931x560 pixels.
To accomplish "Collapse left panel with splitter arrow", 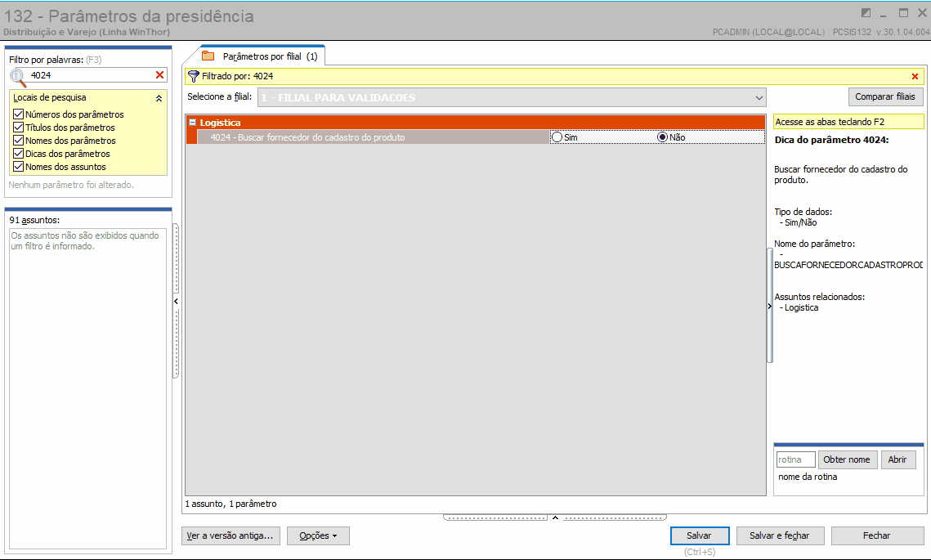I will (176, 301).
